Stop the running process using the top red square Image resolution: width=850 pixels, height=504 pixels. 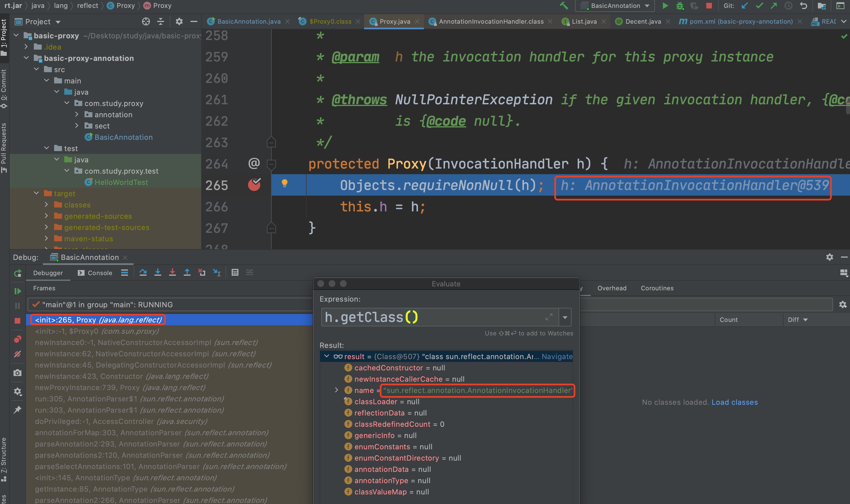709,5
